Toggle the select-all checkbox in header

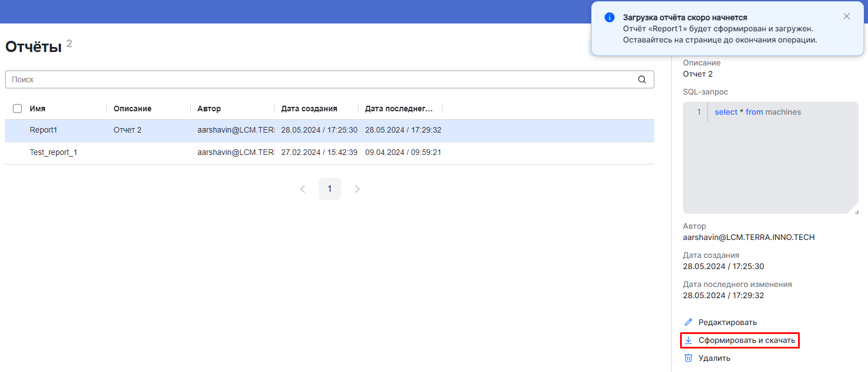(17, 109)
